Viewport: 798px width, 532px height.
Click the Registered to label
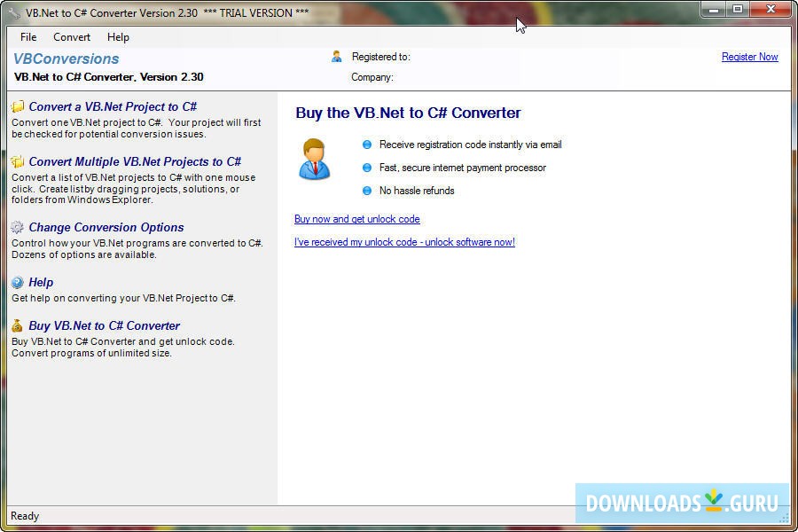click(381, 57)
